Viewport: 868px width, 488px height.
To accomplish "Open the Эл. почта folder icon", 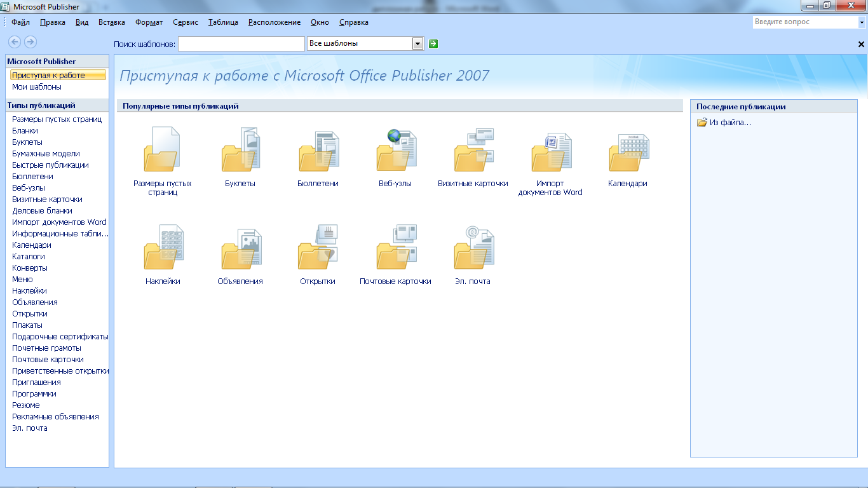I will pos(473,247).
